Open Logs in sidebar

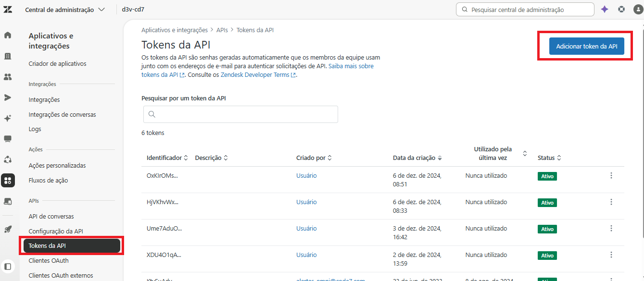(35, 129)
